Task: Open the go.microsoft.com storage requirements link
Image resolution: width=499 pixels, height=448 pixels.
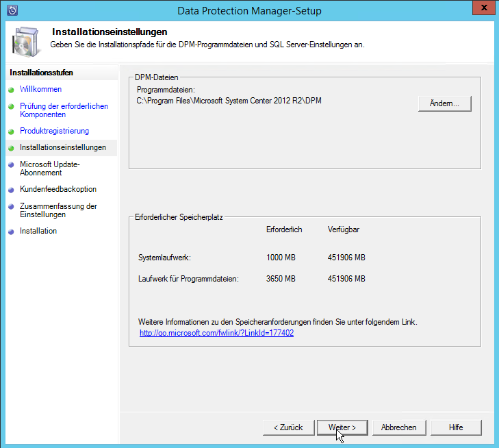Action: point(216,333)
